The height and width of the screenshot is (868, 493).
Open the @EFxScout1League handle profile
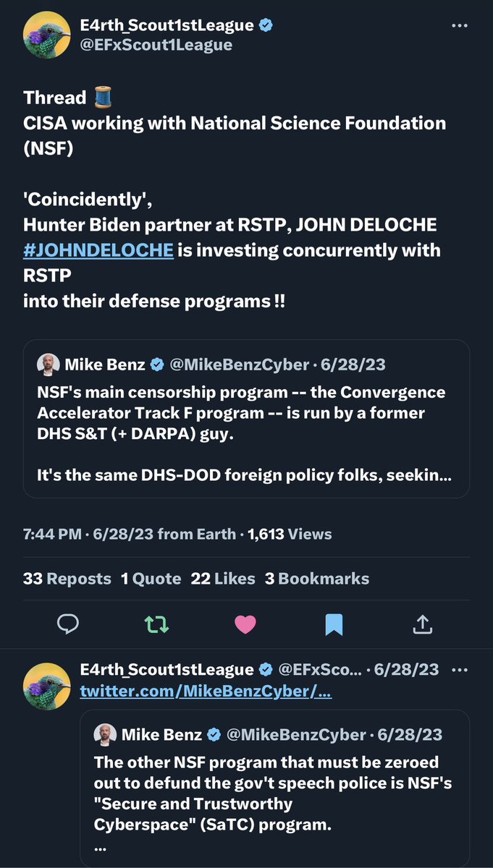pyautogui.click(x=156, y=45)
